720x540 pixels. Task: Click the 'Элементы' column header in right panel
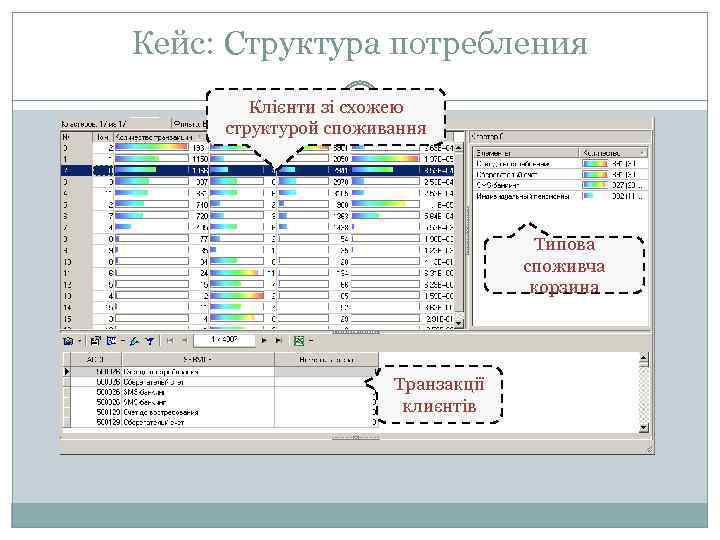click(x=526, y=152)
